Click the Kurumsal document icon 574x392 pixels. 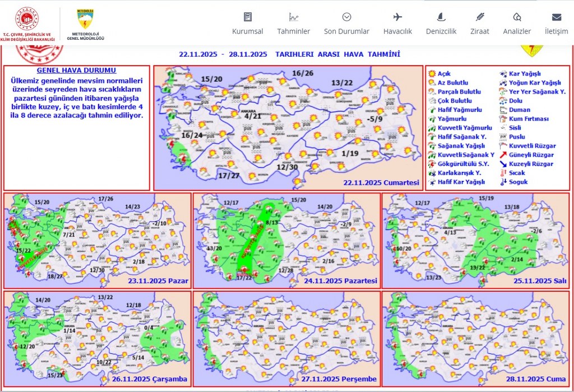(248, 17)
